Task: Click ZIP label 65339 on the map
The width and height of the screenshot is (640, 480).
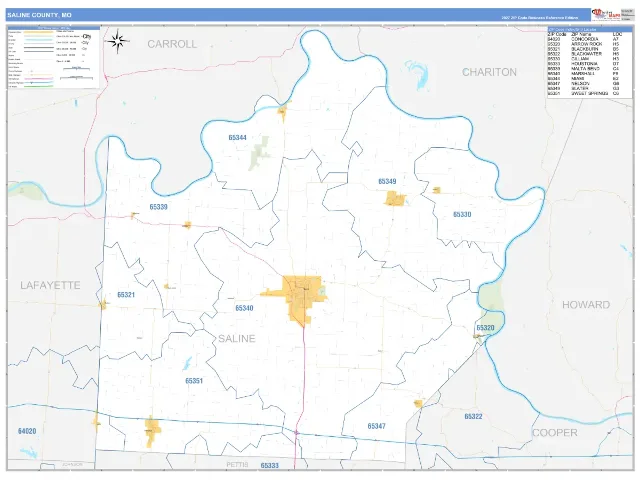Action: (158, 207)
